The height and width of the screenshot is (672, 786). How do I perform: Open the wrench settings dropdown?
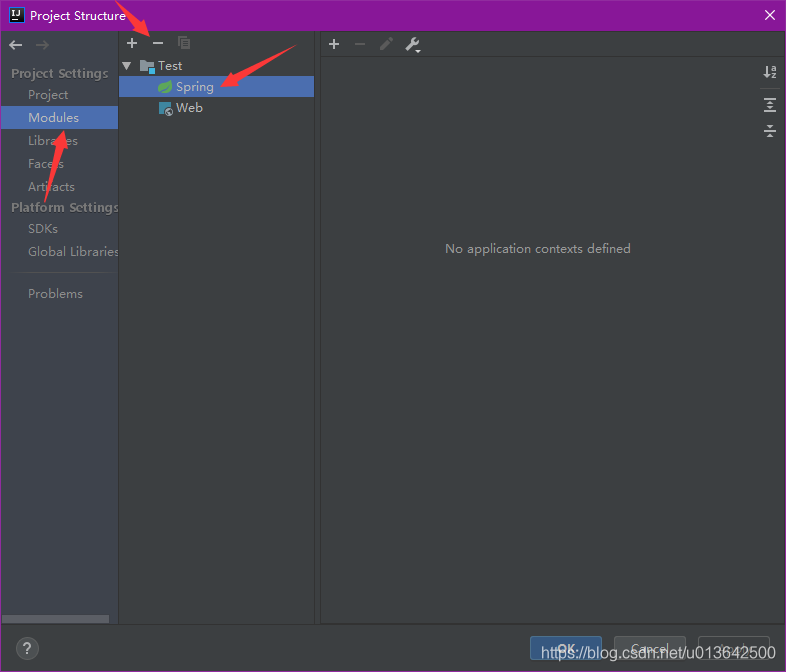pos(413,45)
